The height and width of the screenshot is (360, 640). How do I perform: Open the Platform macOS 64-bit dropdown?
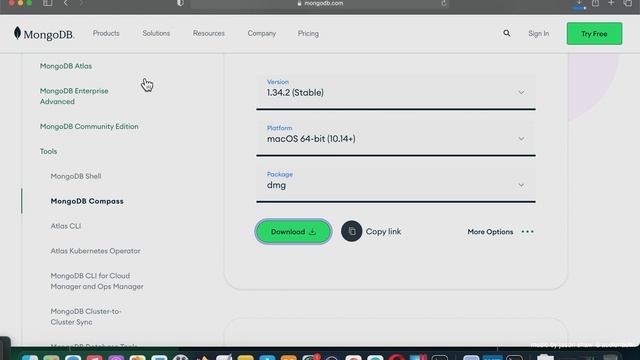coord(396,138)
